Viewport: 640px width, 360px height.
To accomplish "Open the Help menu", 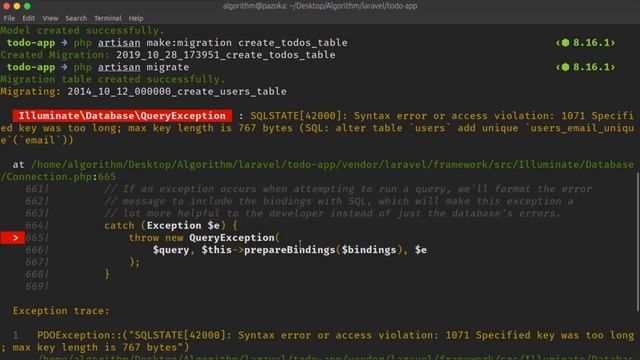I will (136, 18).
